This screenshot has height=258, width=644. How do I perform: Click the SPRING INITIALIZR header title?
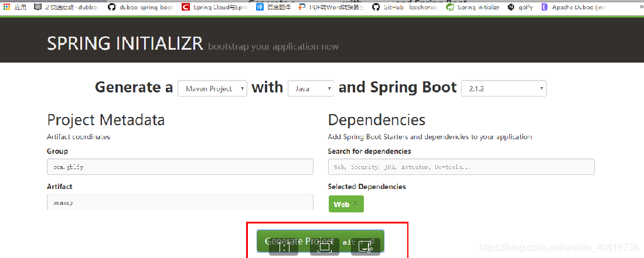click(125, 43)
